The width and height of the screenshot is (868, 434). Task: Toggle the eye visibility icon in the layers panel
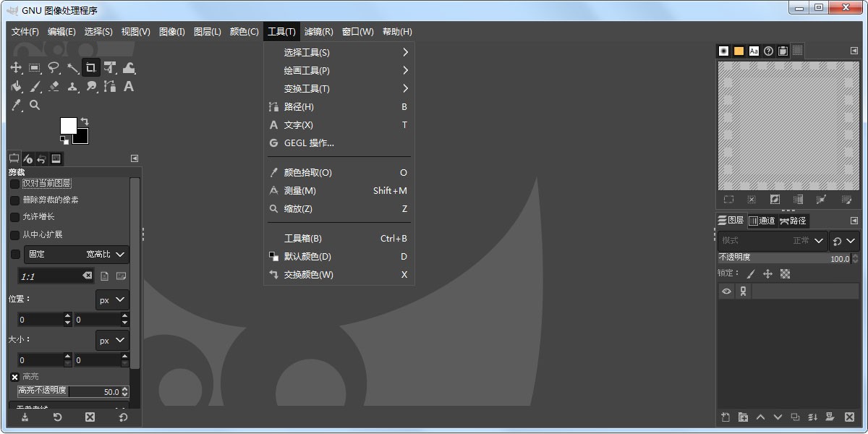pyautogui.click(x=726, y=291)
